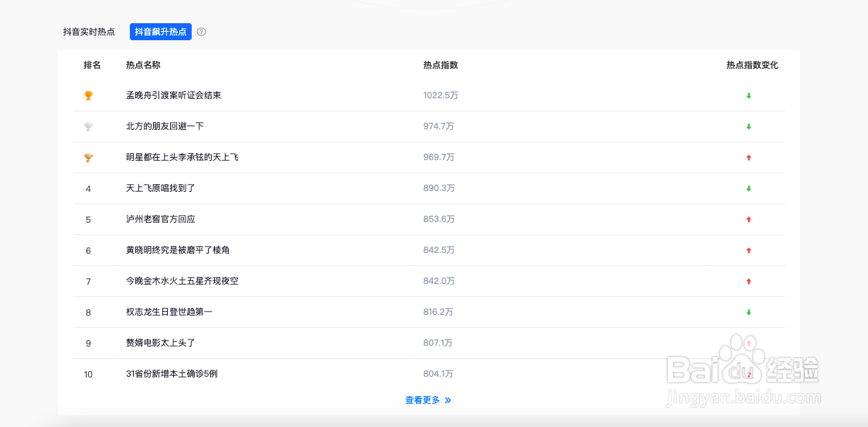Viewport: 868px width, 427px height.
Task: Open the topic 赘婿电影太上头了
Action: tap(161, 343)
